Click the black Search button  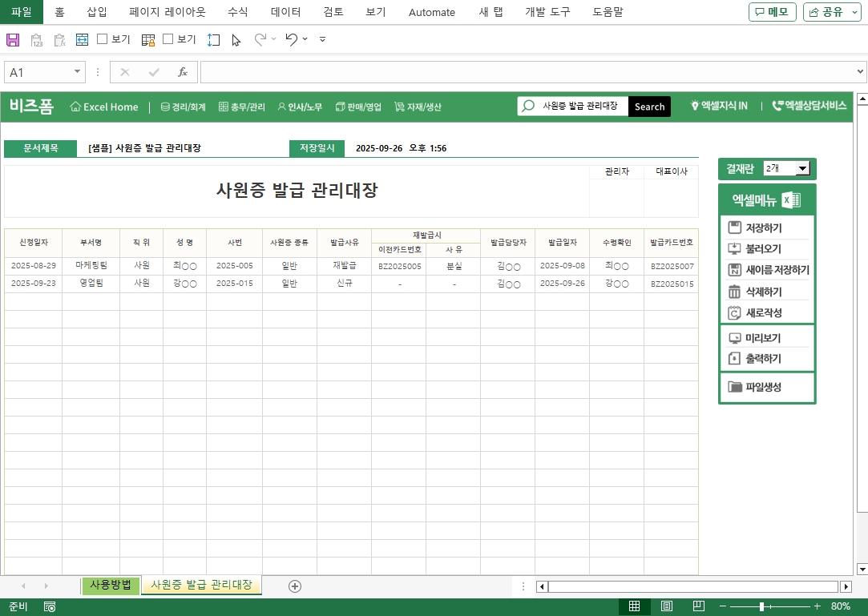pos(649,107)
